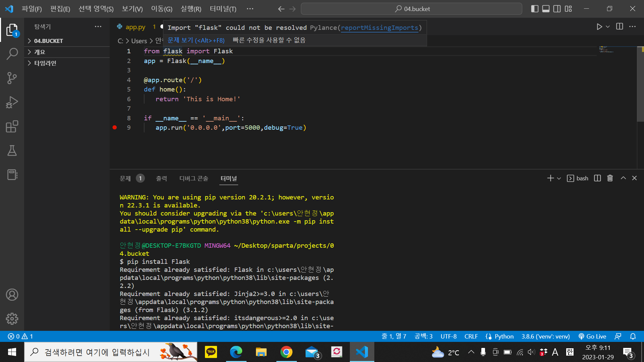Open notifications bell in status bar

point(633,336)
